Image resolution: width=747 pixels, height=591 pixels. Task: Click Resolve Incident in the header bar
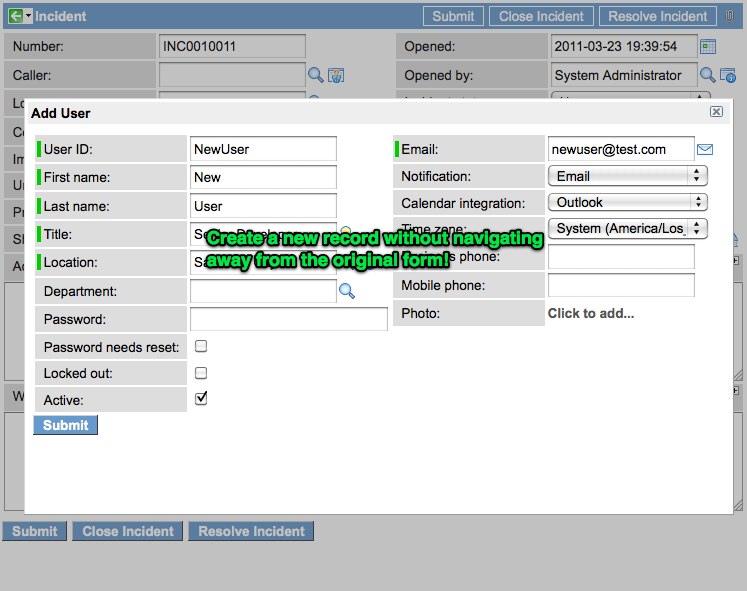658,16
